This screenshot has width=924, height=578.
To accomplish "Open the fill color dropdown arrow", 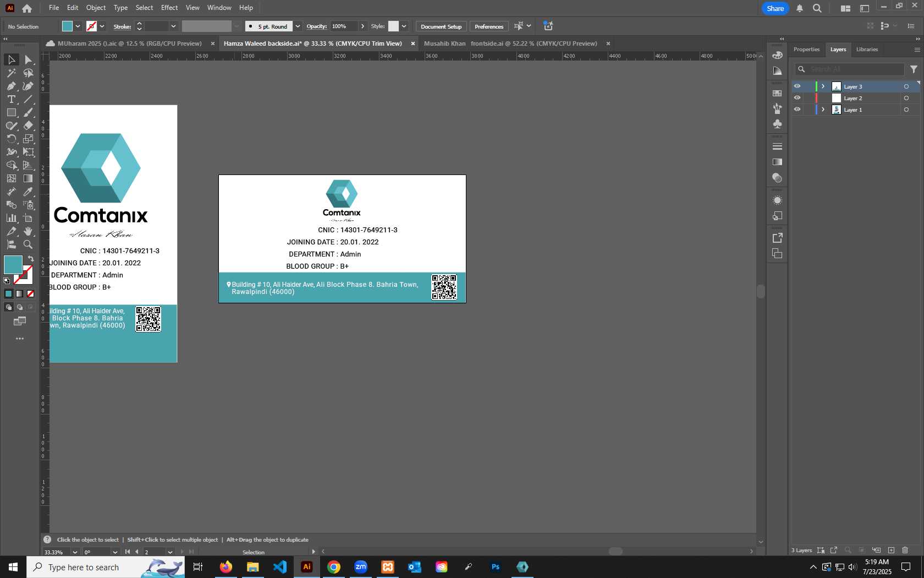I will pos(78,26).
